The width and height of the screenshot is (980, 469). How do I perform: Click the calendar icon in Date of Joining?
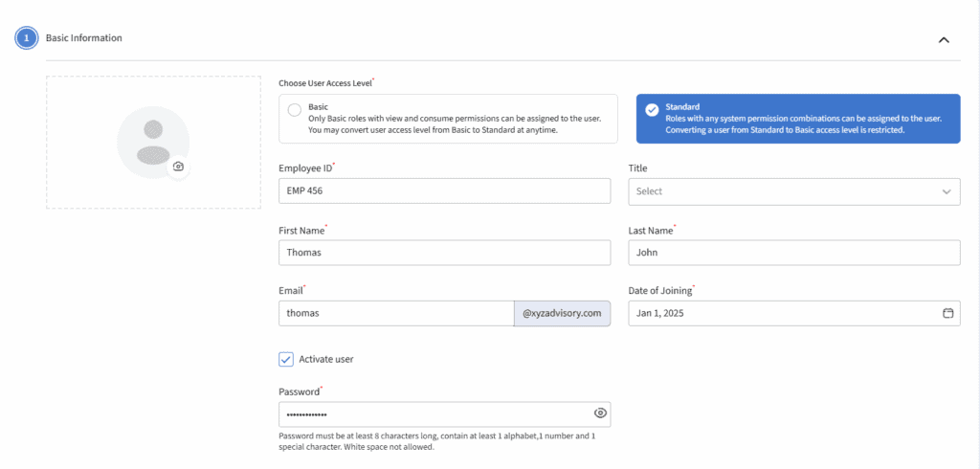pos(947,313)
